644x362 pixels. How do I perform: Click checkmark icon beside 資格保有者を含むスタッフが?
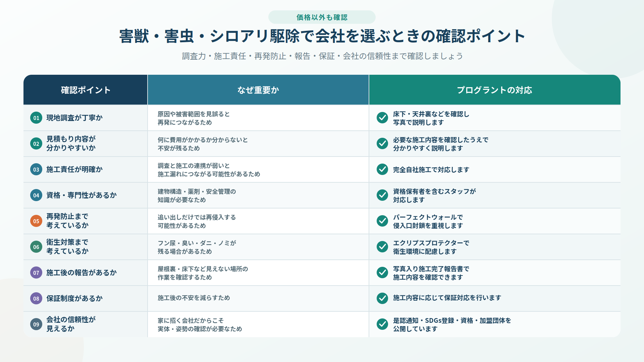(382, 195)
